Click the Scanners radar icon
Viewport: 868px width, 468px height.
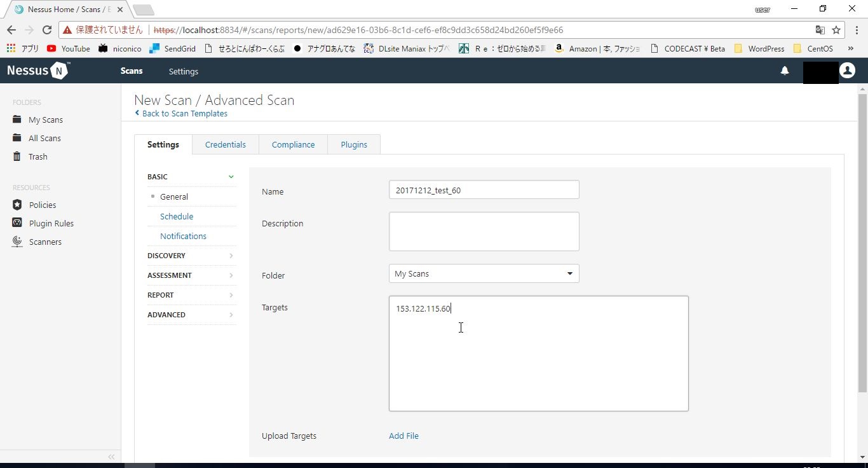[17, 242]
